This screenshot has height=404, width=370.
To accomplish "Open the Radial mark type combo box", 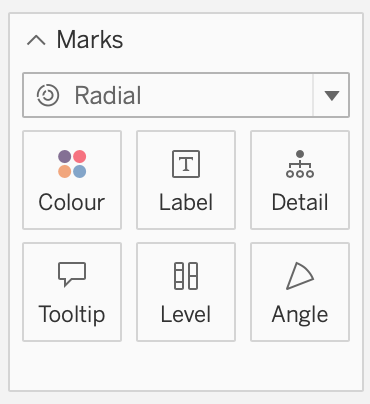I will point(186,95).
